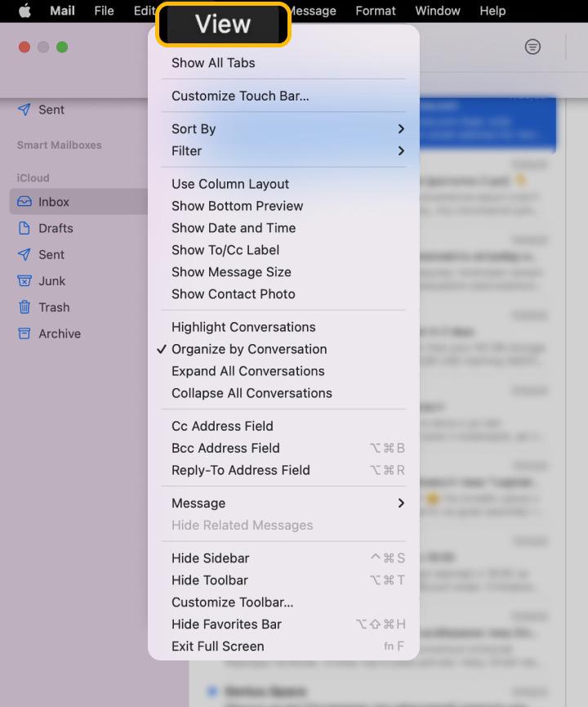Click the iCloud Sent paper plane icon
The height and width of the screenshot is (707, 588).
click(24, 254)
